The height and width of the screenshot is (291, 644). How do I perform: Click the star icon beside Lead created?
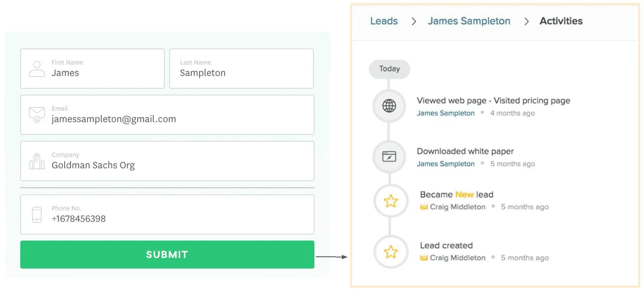(390, 252)
